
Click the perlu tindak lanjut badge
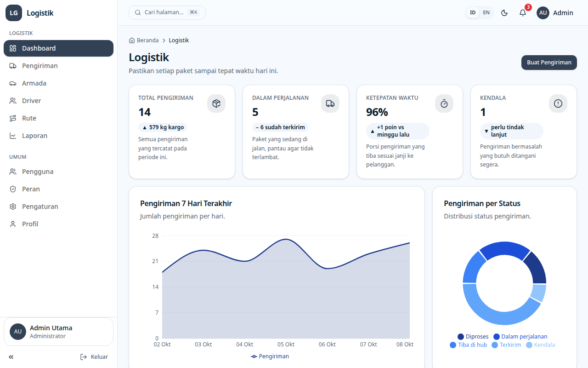512,131
